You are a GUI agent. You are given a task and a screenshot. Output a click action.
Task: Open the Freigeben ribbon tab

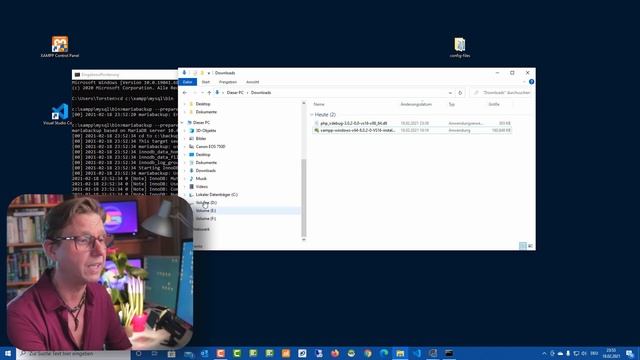pyautogui.click(x=228, y=82)
